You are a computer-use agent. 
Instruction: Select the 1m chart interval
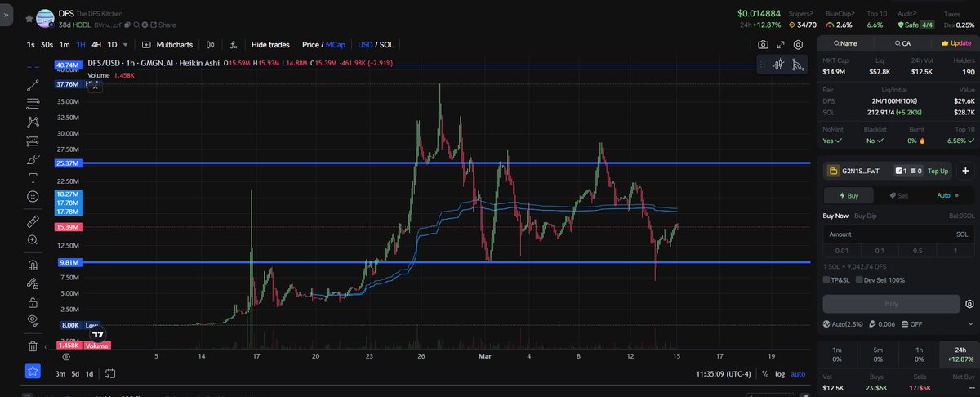tap(65, 45)
